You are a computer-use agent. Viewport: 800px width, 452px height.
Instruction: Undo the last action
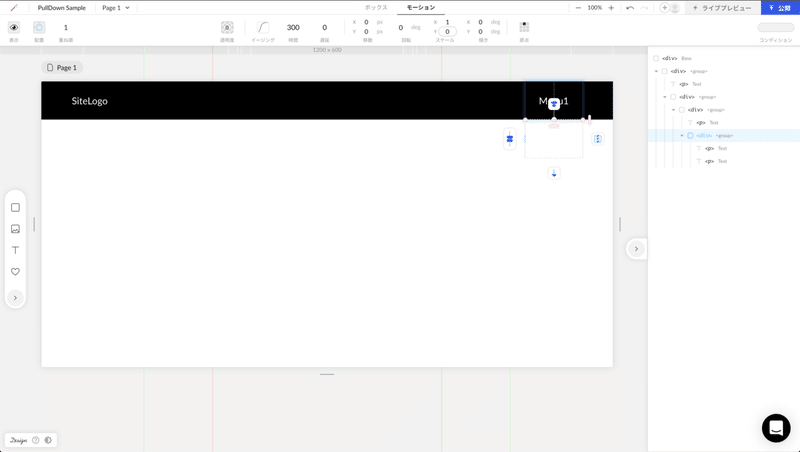click(x=630, y=8)
